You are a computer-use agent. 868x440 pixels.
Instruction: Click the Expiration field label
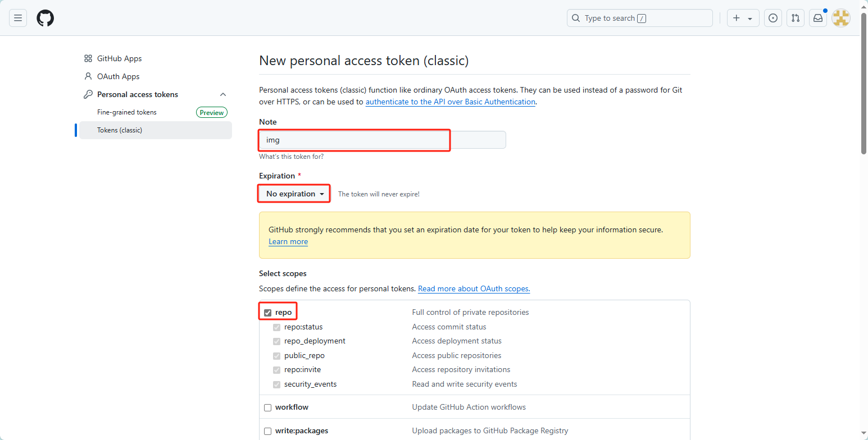coord(280,176)
